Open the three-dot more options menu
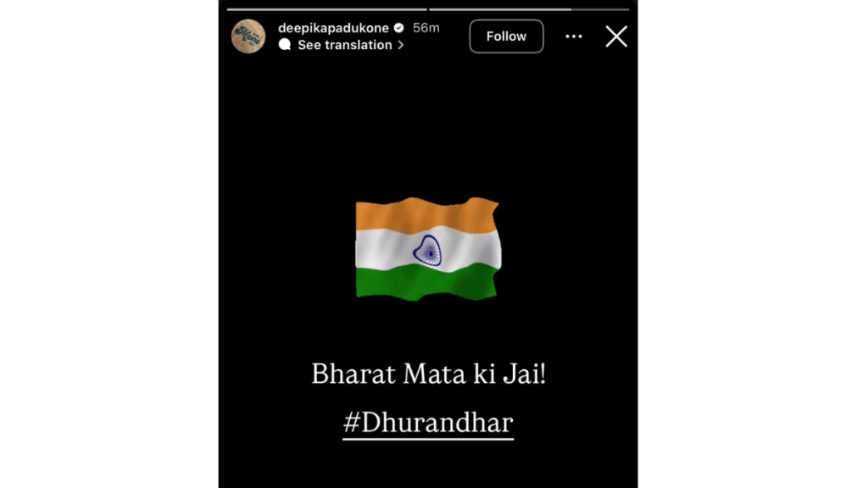 point(574,36)
